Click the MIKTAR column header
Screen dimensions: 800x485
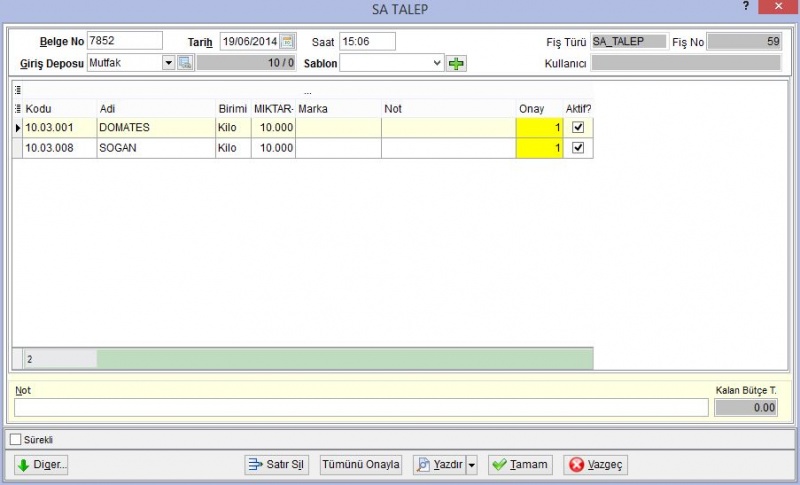click(273, 109)
